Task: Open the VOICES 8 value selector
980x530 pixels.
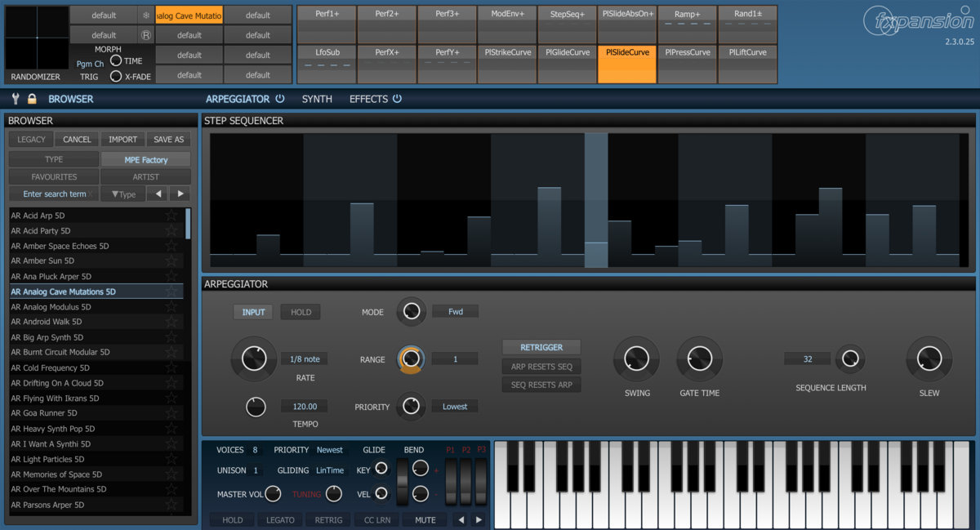Action: pyautogui.click(x=255, y=450)
